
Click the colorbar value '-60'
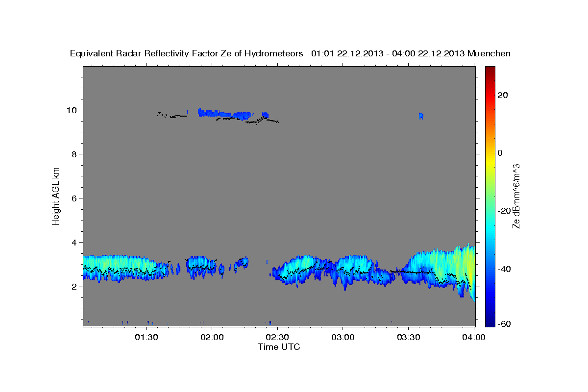(x=505, y=324)
